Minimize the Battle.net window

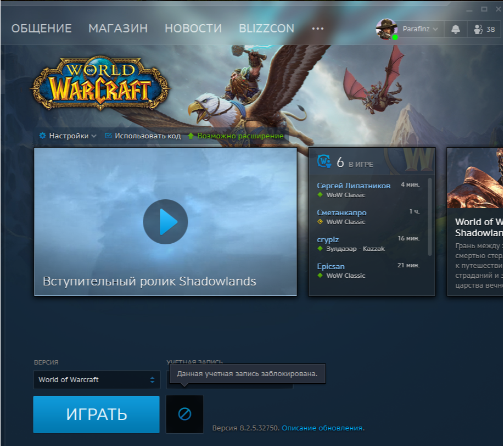469,10
